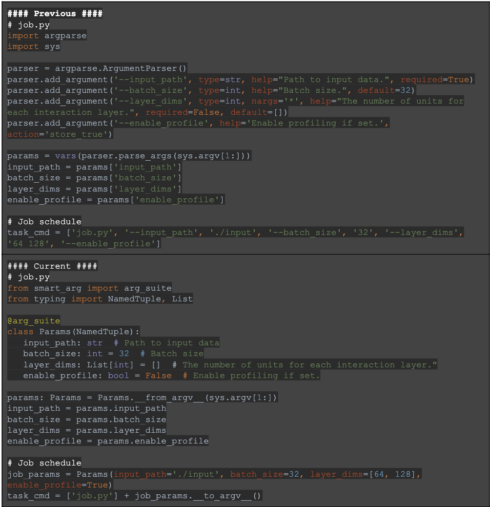Screen dimensions: 490x507
Task: Click the '--enable_profile' argument string
Action: pos(161,123)
